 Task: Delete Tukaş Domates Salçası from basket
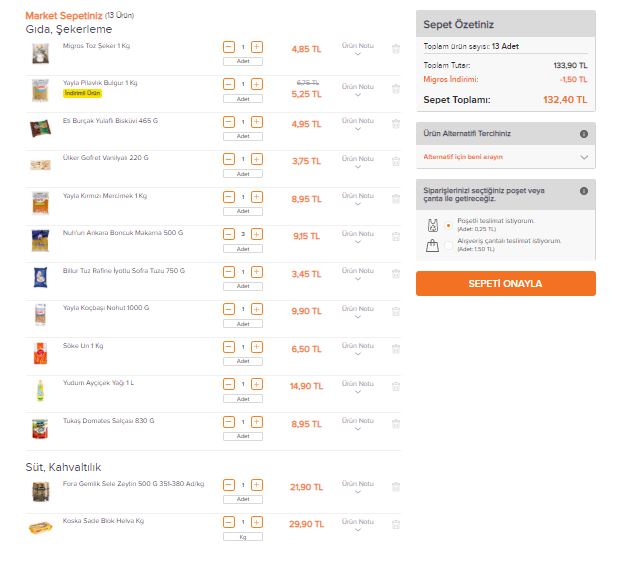(x=396, y=424)
